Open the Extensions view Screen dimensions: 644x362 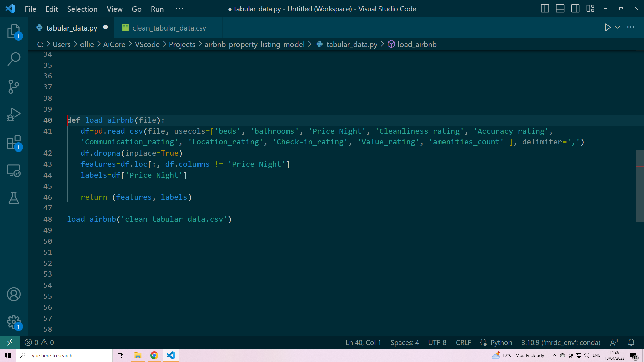point(14,142)
